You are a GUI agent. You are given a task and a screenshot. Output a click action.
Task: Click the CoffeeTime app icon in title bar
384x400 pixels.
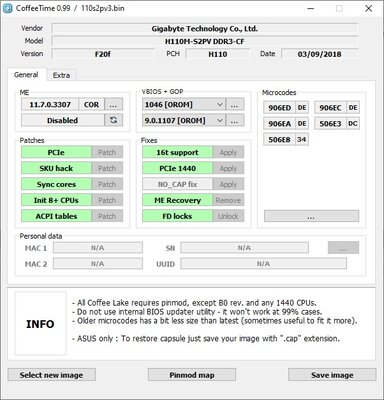click(x=7, y=8)
